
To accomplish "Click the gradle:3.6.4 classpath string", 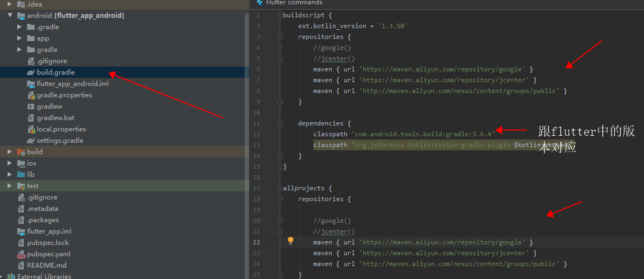I will pyautogui.click(x=423, y=134).
